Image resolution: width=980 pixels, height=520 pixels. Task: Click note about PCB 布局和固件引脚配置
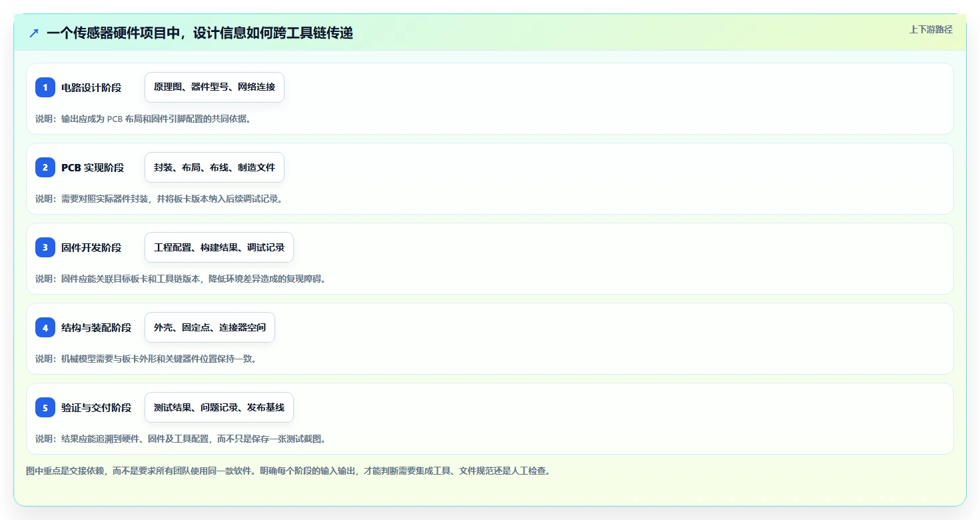click(143, 119)
